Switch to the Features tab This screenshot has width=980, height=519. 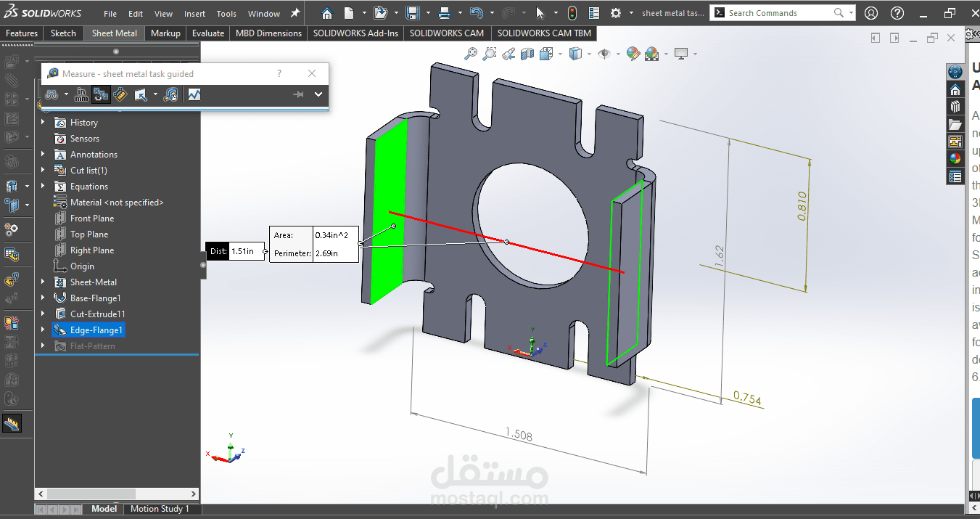point(22,33)
